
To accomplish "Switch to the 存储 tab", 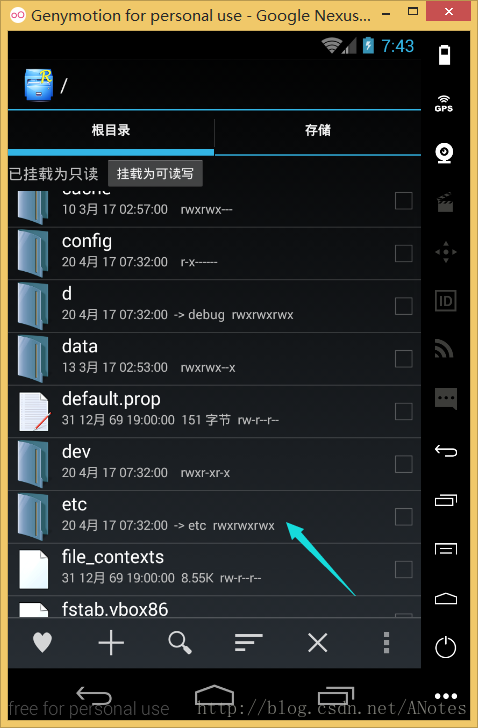I will point(318,130).
